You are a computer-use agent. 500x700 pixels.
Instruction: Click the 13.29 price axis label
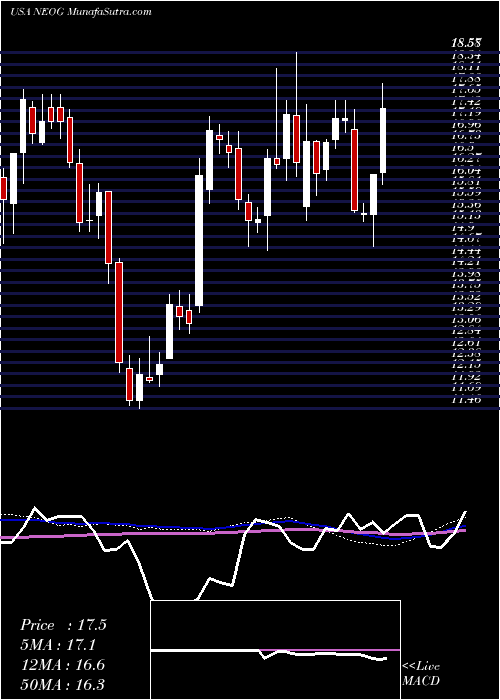click(x=466, y=308)
